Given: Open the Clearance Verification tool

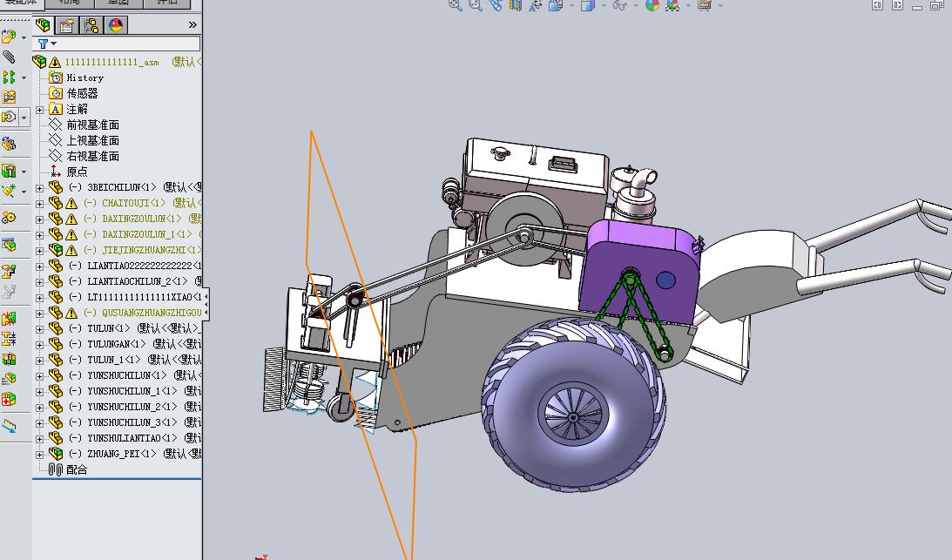Looking at the screenshot, I should tap(9, 338).
